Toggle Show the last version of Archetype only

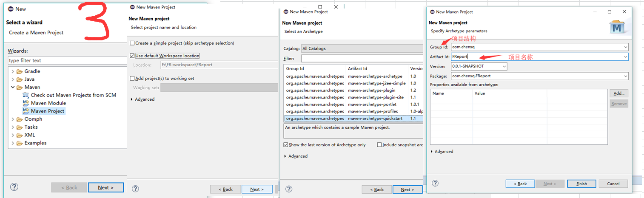coord(286,145)
